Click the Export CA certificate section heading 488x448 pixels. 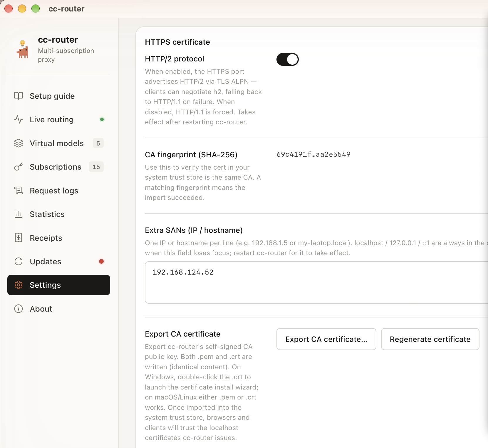tap(182, 334)
